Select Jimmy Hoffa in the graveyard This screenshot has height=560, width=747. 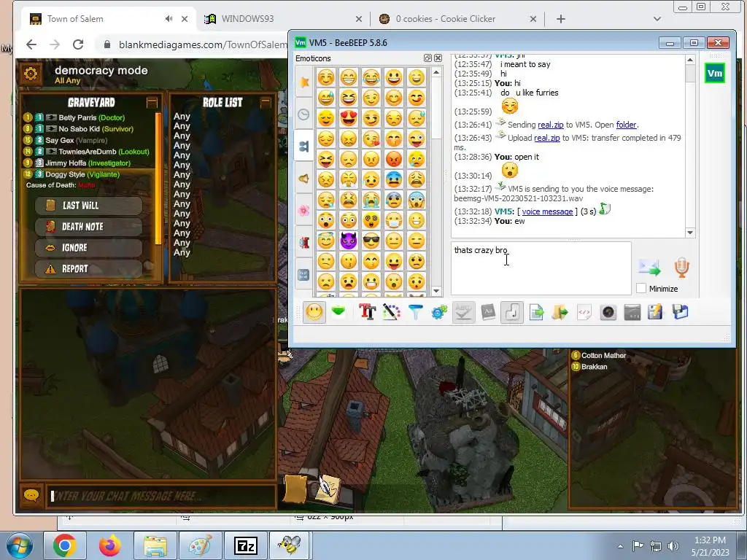point(88,163)
